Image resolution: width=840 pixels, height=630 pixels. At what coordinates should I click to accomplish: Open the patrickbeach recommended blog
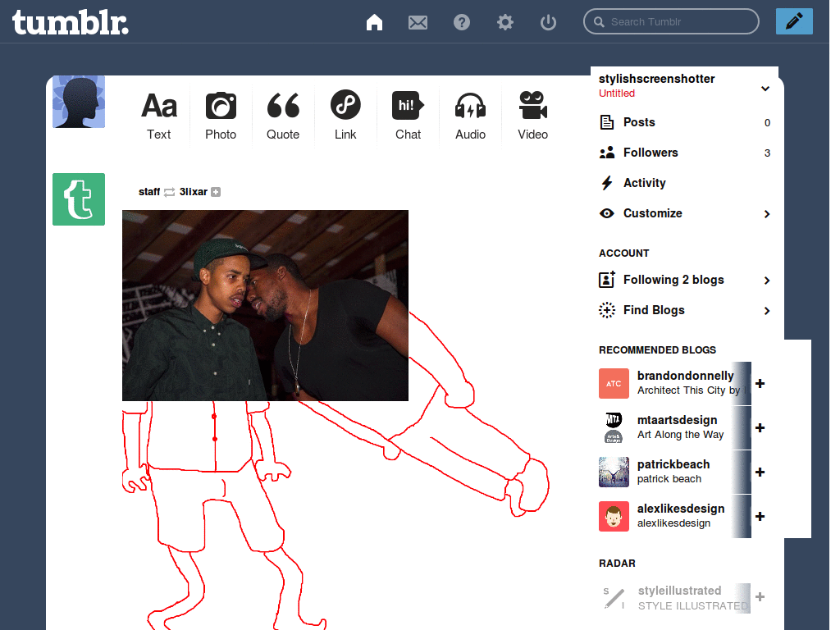click(673, 464)
